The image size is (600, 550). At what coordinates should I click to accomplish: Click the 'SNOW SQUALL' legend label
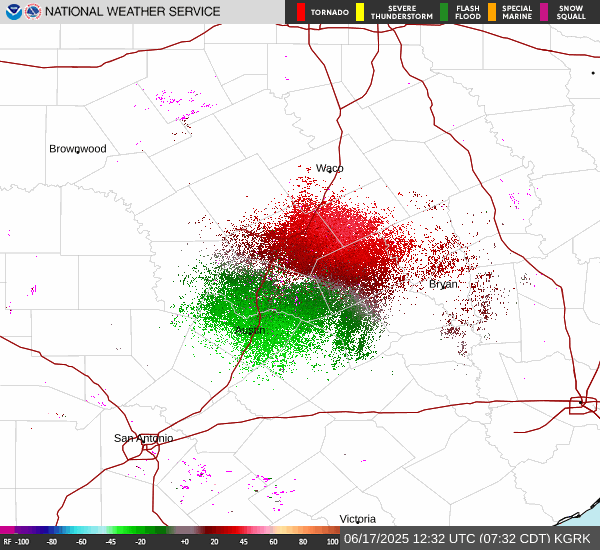click(571, 12)
